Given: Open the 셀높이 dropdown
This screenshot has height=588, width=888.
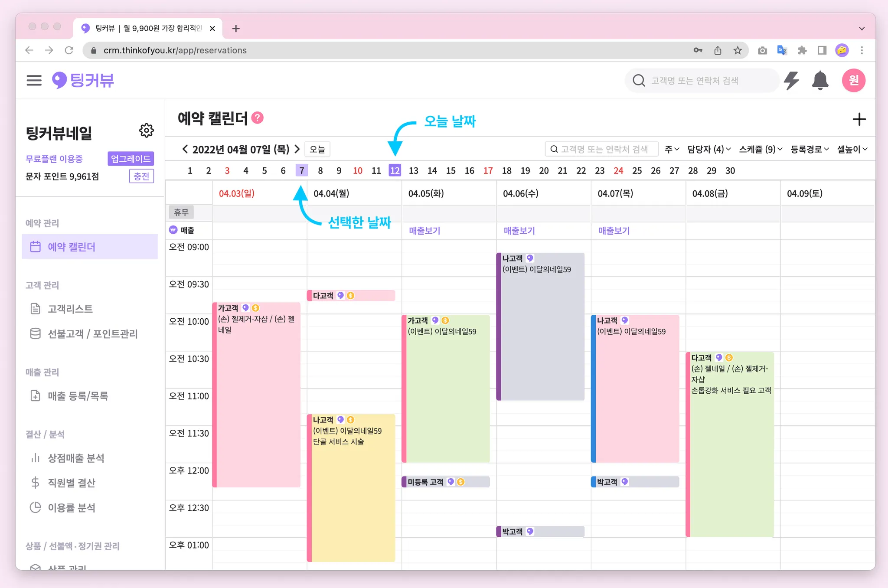Looking at the screenshot, I should click(x=852, y=149).
